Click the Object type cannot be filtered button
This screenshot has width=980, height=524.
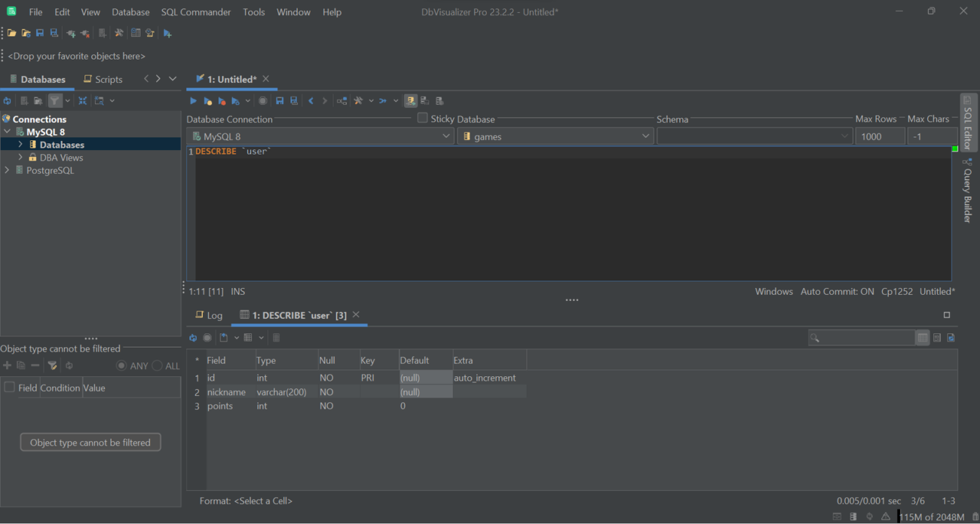tap(90, 442)
